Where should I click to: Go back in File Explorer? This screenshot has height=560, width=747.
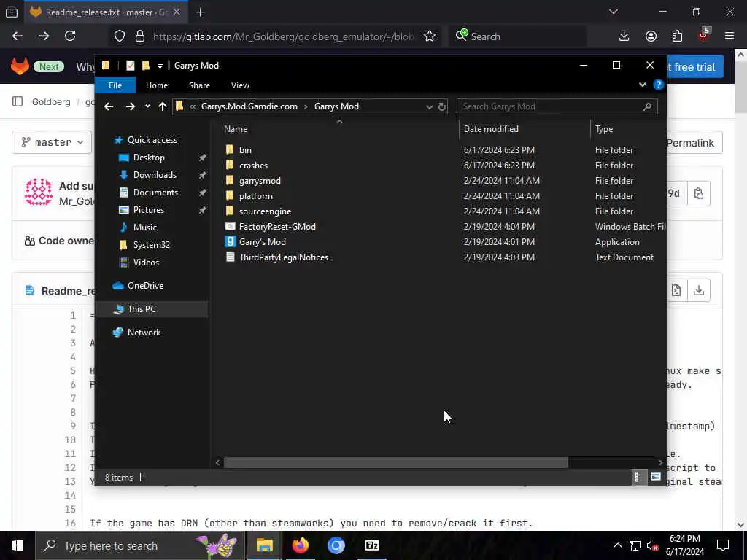pyautogui.click(x=109, y=106)
